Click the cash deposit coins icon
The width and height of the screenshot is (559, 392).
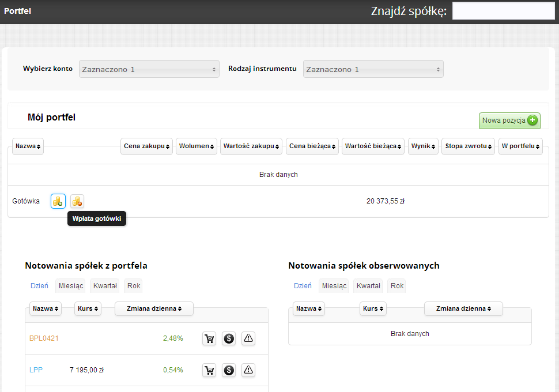coord(58,202)
